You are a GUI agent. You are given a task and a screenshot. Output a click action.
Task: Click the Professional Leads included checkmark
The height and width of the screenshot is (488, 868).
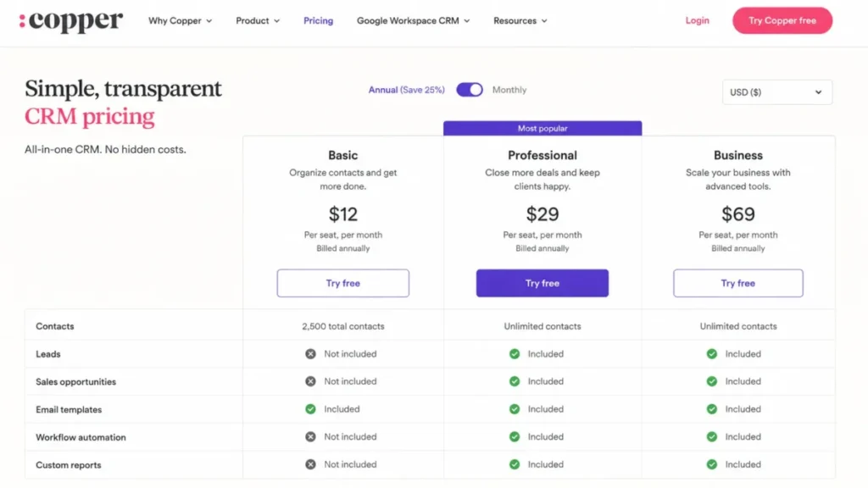(x=515, y=353)
